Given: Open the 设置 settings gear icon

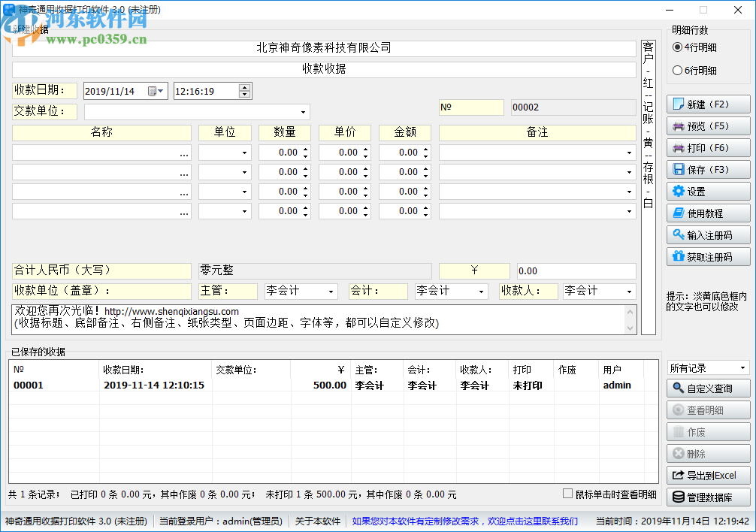Looking at the screenshot, I should point(707,191).
